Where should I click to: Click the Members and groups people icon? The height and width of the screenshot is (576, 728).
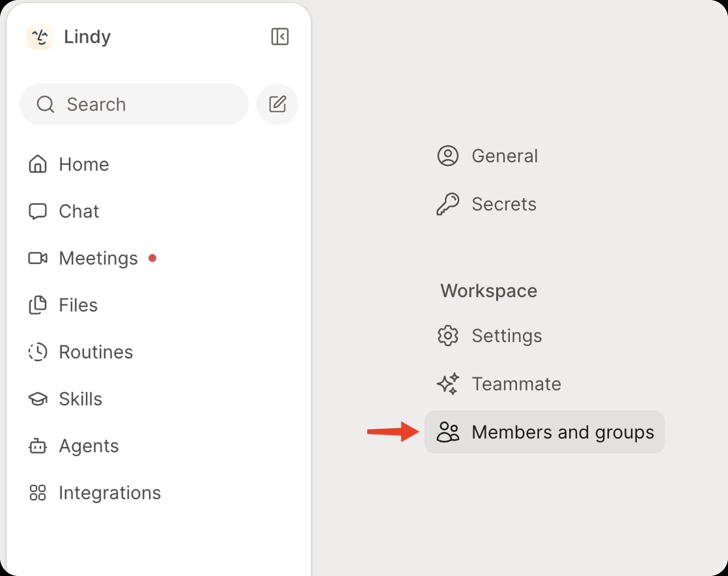pyautogui.click(x=448, y=432)
